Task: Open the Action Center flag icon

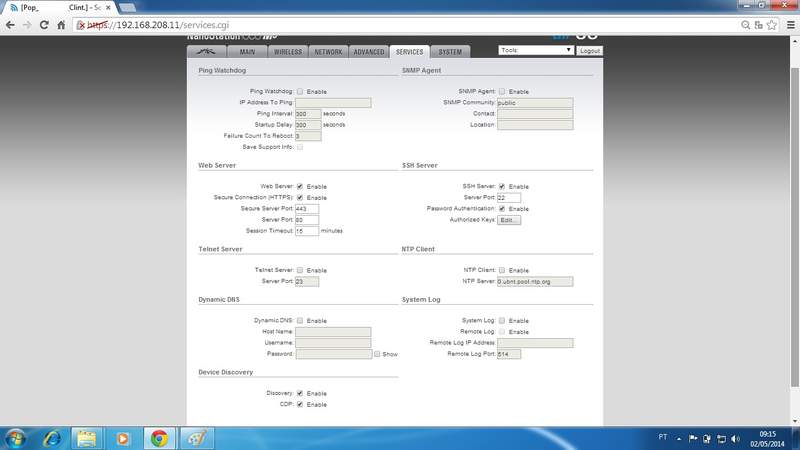Action: tap(693, 438)
